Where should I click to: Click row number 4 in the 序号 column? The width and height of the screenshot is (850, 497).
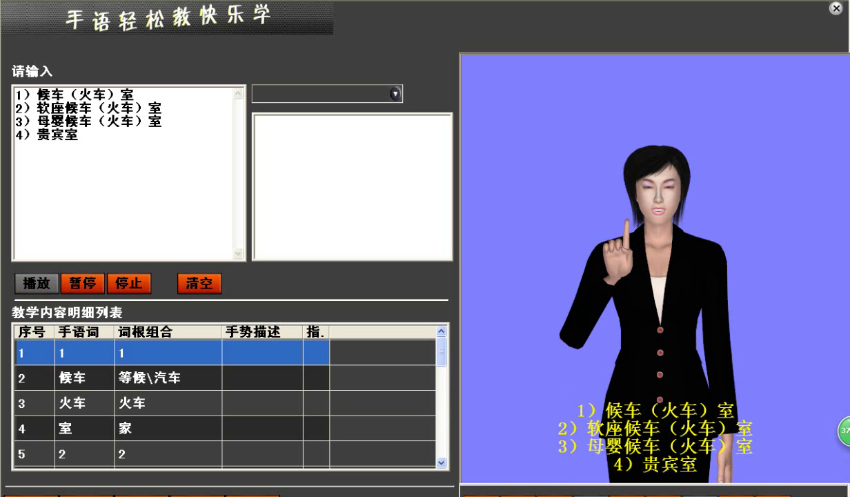pyautogui.click(x=34, y=428)
